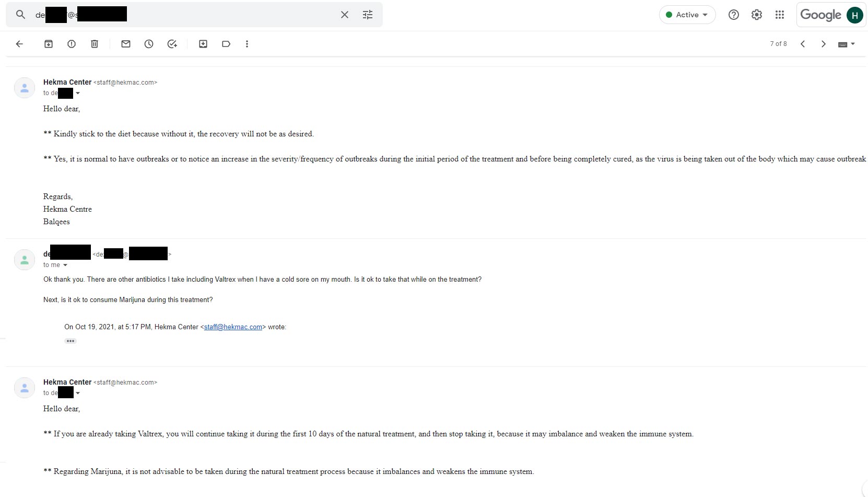The image size is (868, 497).
Task: Go to the newer conversation
Action: (x=803, y=44)
